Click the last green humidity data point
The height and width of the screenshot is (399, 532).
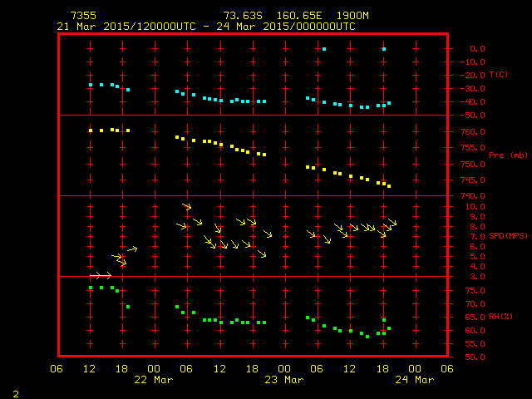click(389, 328)
